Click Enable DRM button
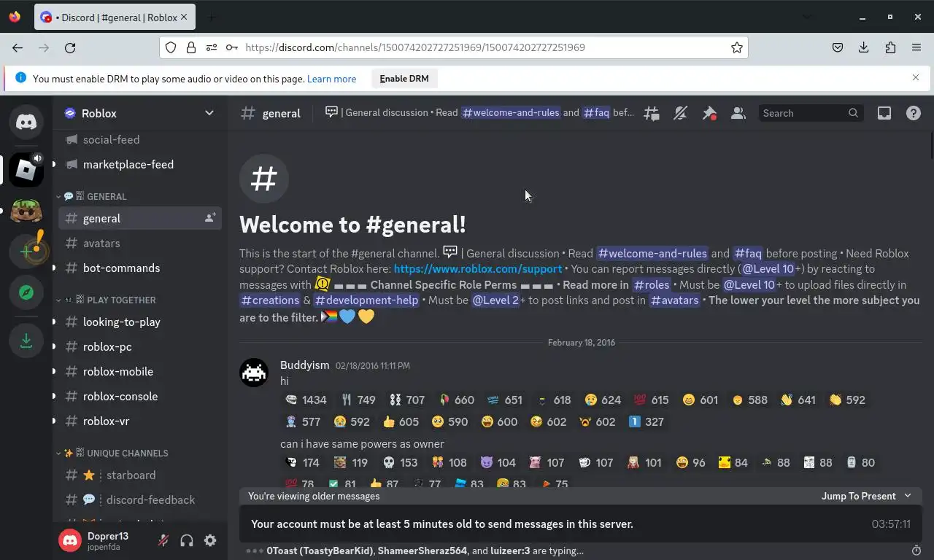 point(404,79)
